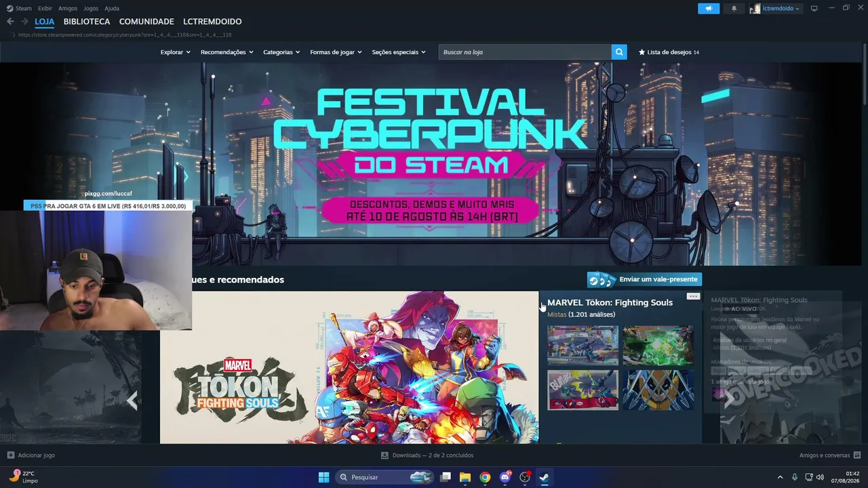Show next featured game with right carousel arrow
The height and width of the screenshot is (488, 868).
[728, 400]
